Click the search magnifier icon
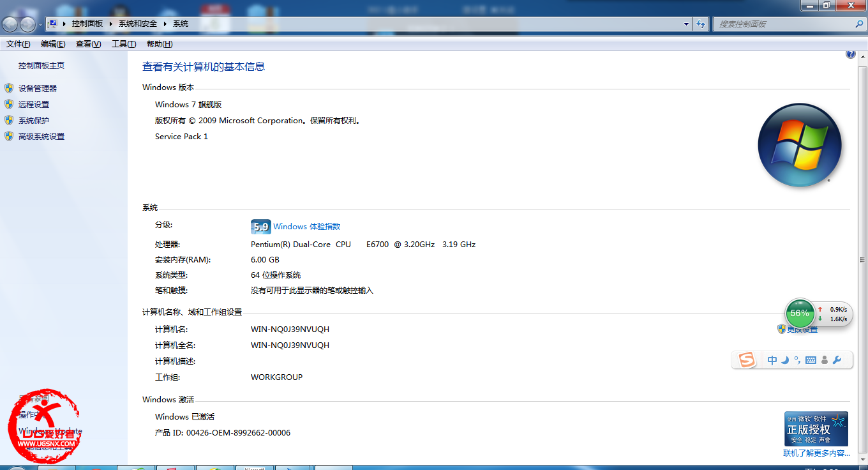868x470 pixels. click(859, 24)
